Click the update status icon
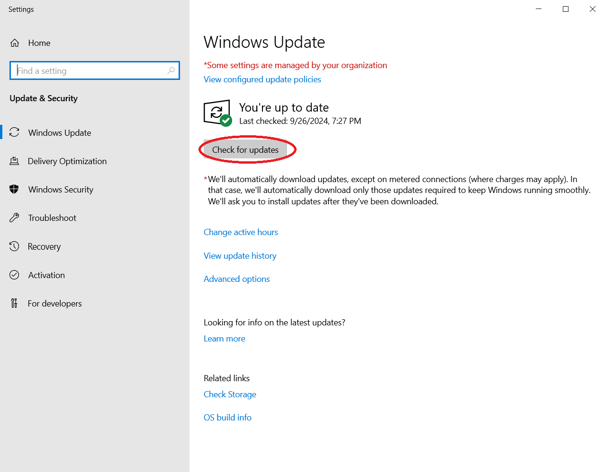604x472 pixels. [x=218, y=112]
